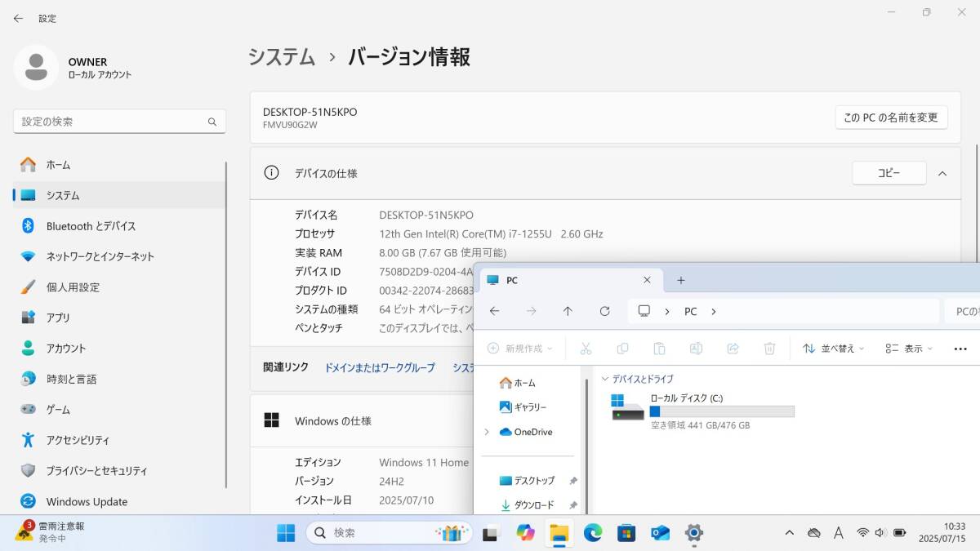Viewport: 980px width, 551px height.
Task: Open アプリ in the Settings sidebar
Action: pos(119,318)
